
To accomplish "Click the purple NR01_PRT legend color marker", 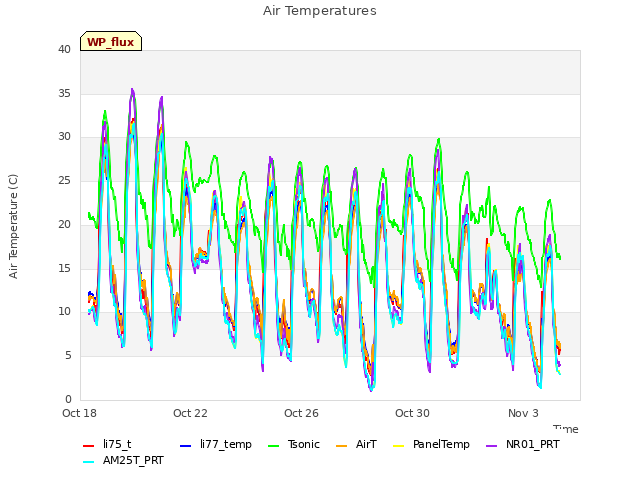I will pyautogui.click(x=491, y=446).
